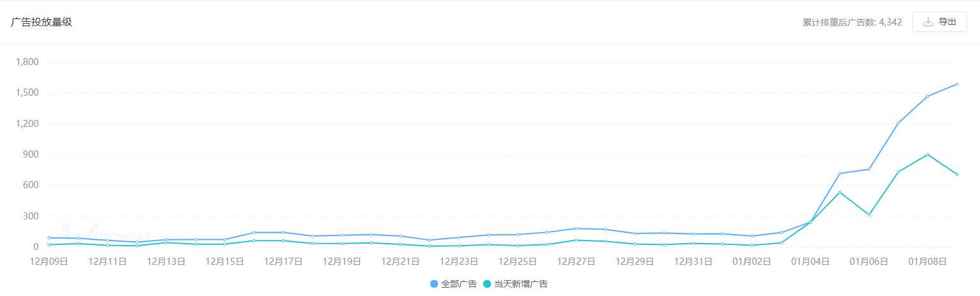Click the 01月08日 x-axis label
This screenshot has width=980, height=296.
pos(927,261)
